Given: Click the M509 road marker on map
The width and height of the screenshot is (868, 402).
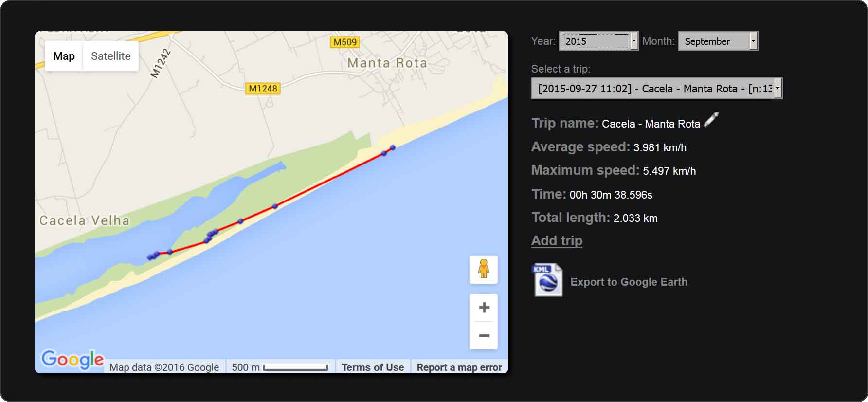Looking at the screenshot, I should [x=345, y=42].
